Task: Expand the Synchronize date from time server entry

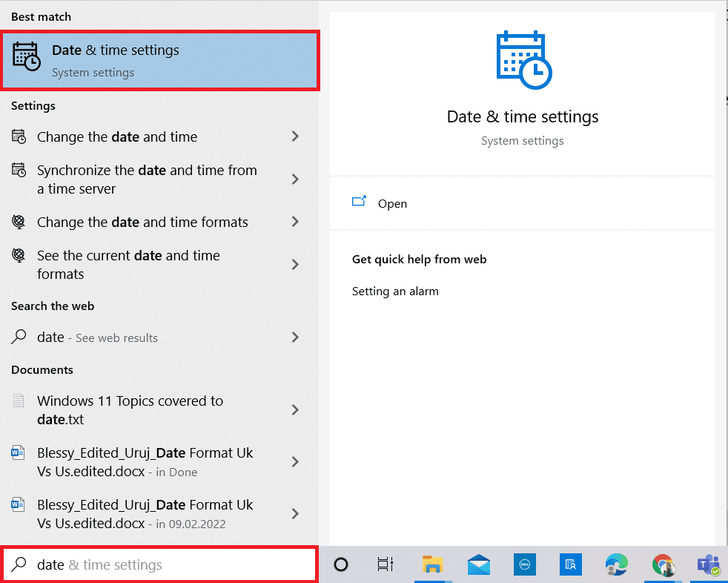Action: tap(295, 179)
